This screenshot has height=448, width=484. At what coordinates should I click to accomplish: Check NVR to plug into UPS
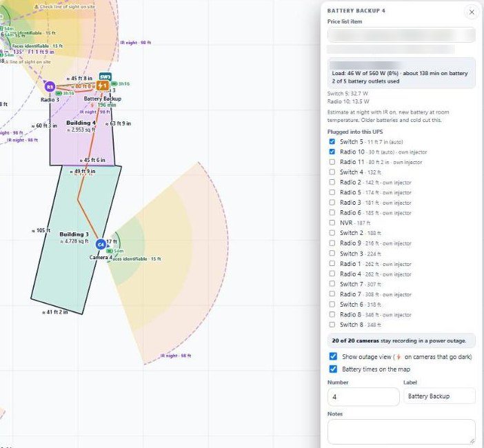point(332,223)
